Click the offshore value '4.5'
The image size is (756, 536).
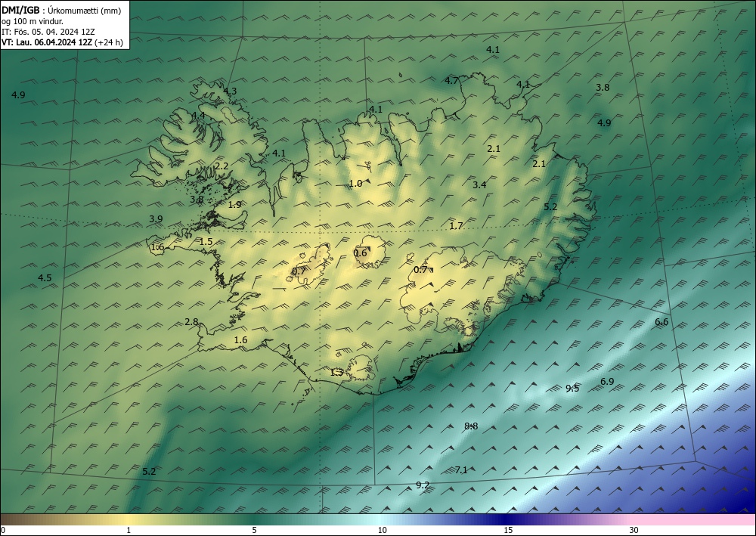tap(45, 277)
